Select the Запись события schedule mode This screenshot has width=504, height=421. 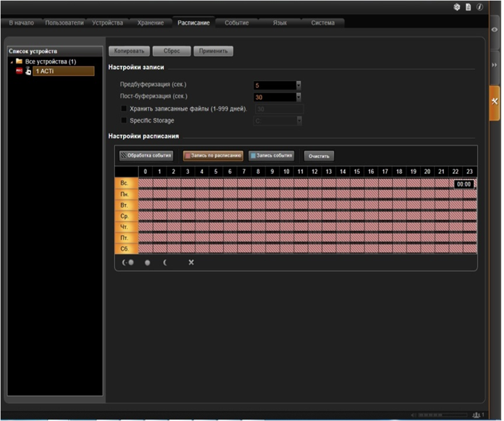(x=272, y=155)
